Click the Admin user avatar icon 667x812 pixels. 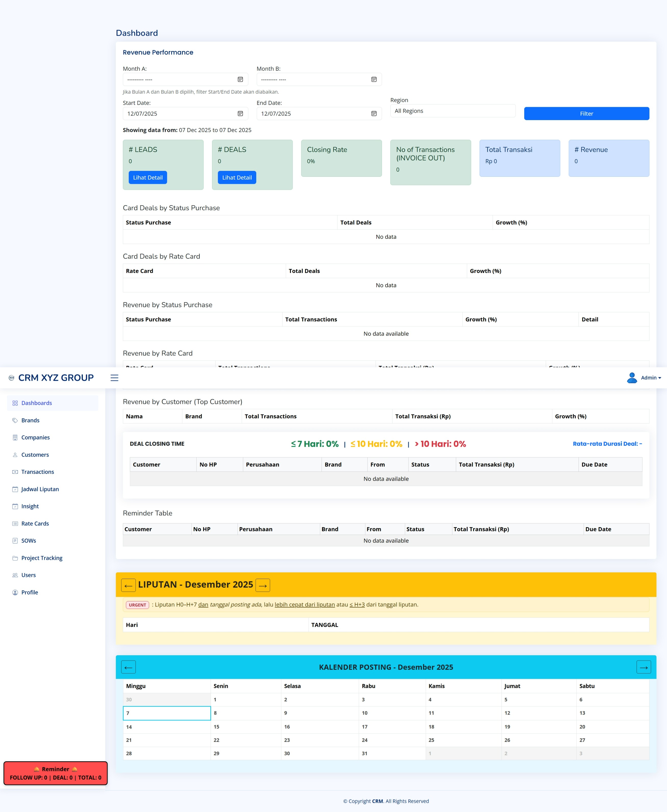coord(632,378)
